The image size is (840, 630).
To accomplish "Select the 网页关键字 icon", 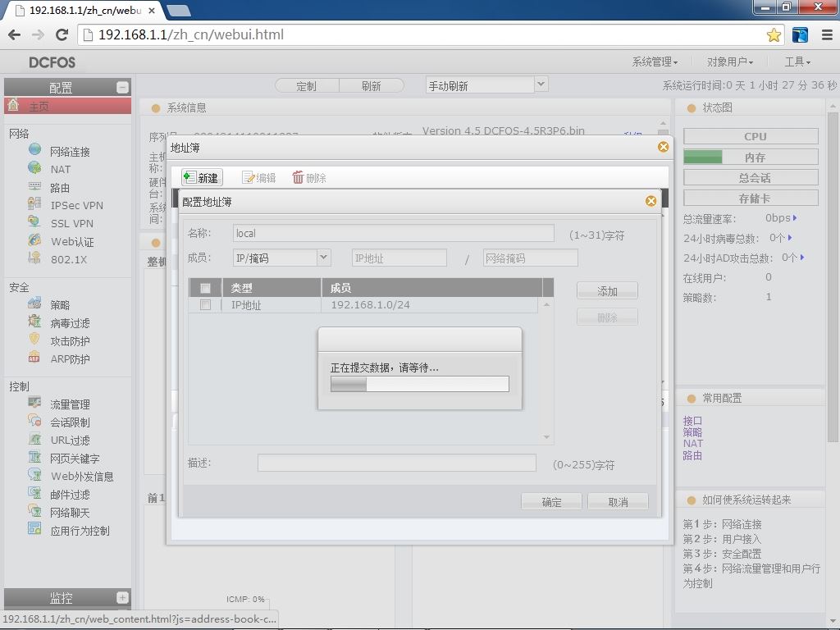I will tap(34, 457).
